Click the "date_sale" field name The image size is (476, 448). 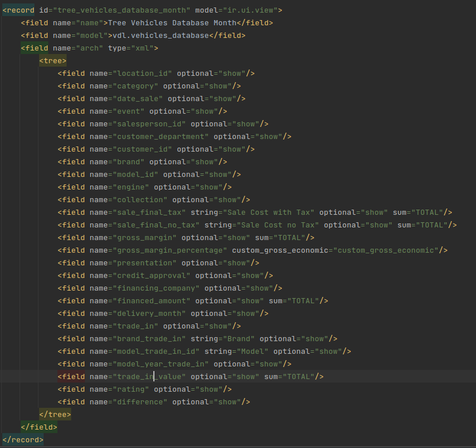(x=138, y=99)
